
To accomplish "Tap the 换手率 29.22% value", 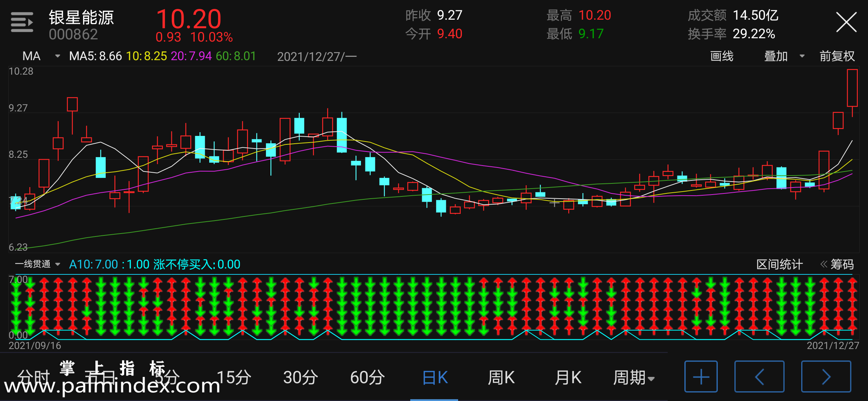I will point(731,34).
